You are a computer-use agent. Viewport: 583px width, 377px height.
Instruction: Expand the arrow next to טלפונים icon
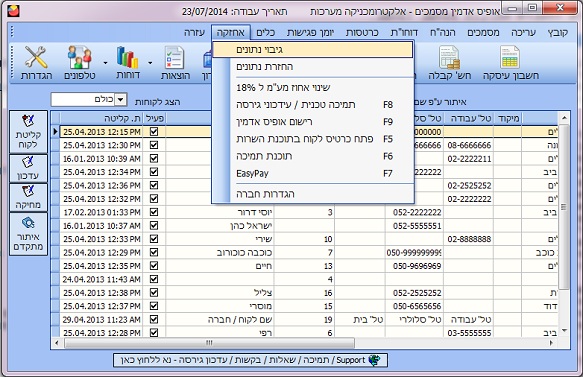pos(105,63)
